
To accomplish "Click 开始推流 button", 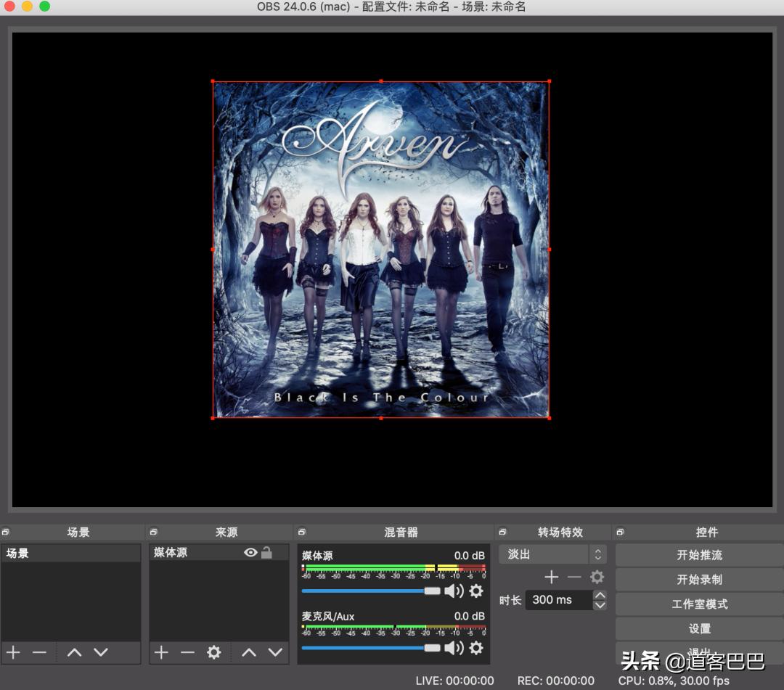I will point(700,555).
